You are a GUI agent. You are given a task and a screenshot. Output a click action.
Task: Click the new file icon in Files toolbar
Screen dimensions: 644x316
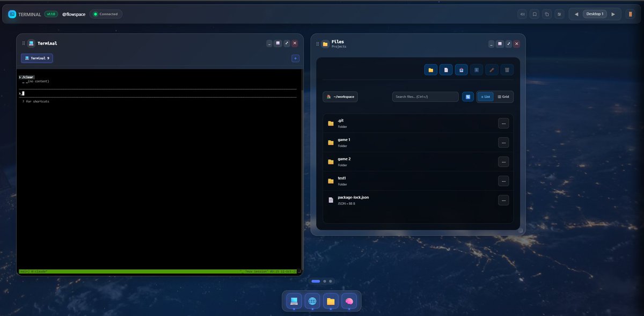tap(446, 70)
